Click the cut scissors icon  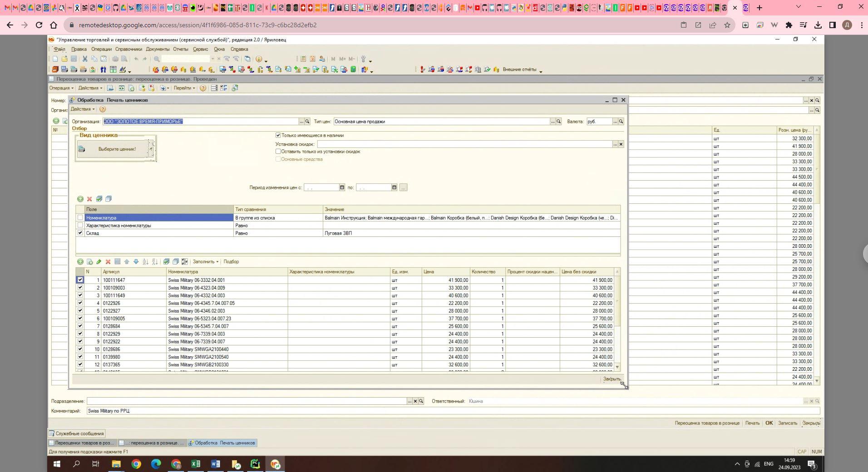pos(85,59)
